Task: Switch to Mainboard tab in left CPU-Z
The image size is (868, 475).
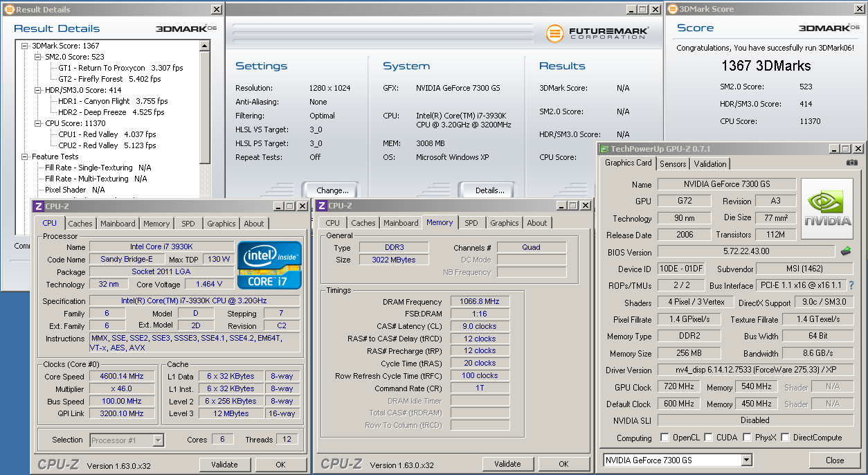Action: [x=118, y=224]
